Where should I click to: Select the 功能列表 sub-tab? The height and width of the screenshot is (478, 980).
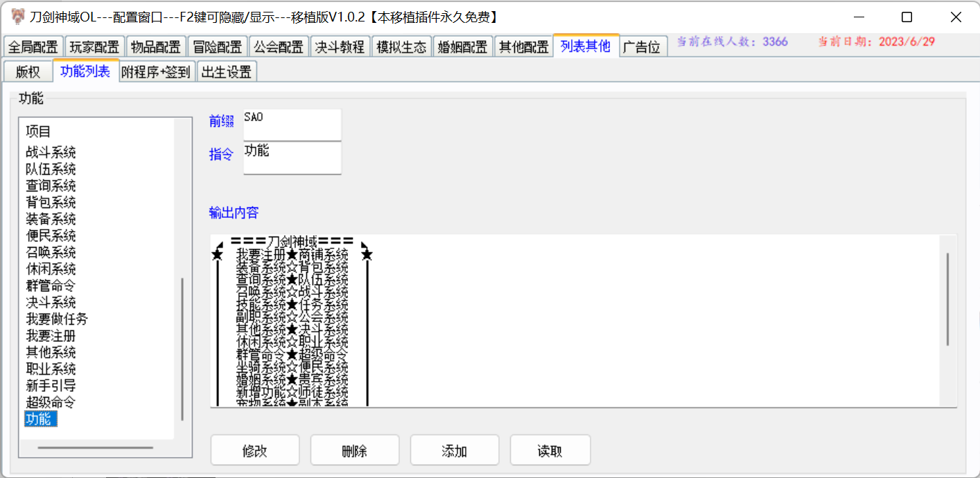coord(85,71)
